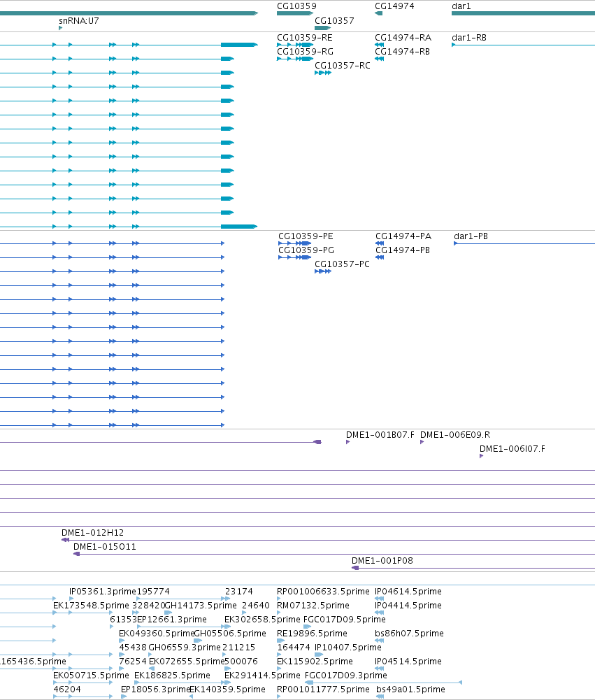Click EST label 195774
The image size is (595, 700).
pos(153,592)
